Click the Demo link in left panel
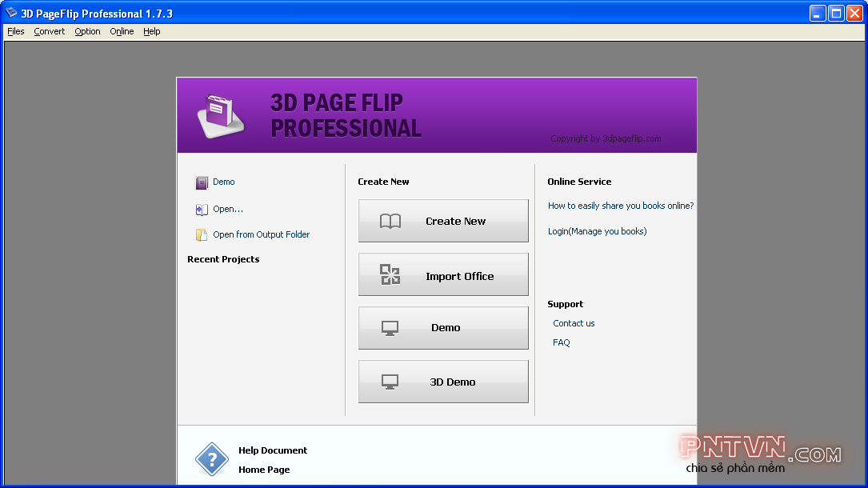868x488 pixels. 224,182
